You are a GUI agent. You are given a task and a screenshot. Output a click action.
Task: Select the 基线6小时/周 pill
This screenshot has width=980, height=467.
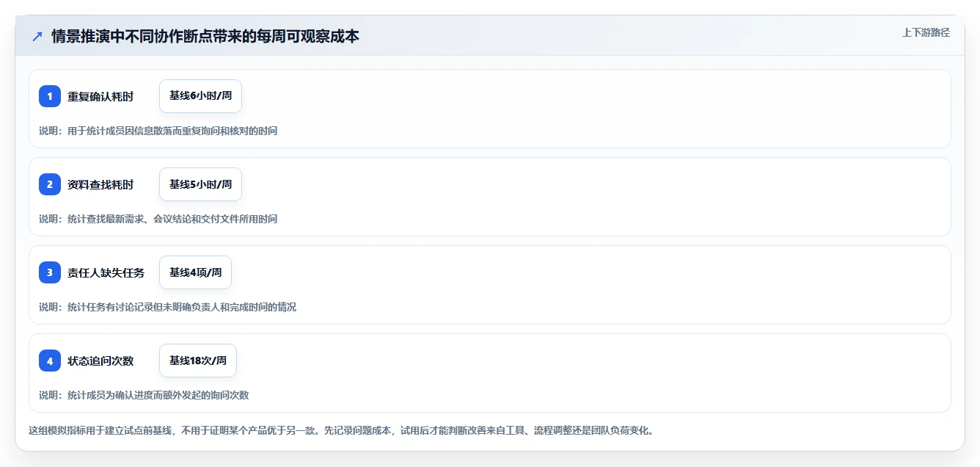point(200,96)
